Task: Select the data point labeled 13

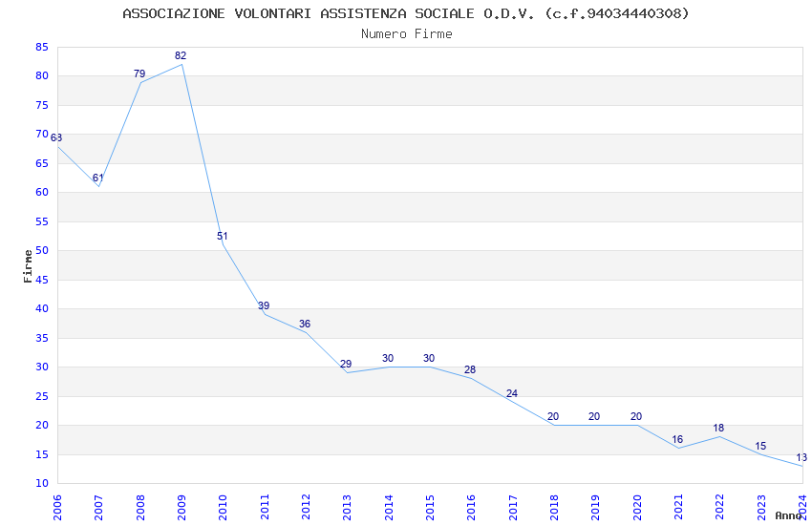Action: coord(801,457)
